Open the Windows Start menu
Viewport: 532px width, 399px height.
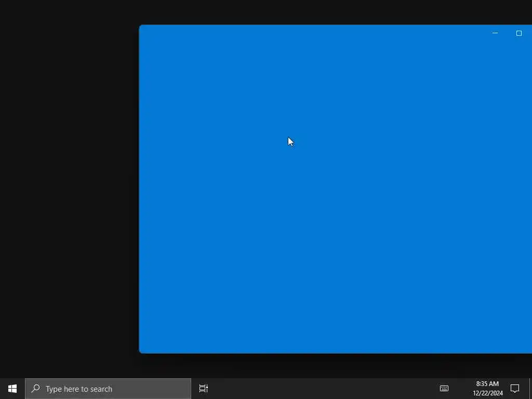[12, 389]
